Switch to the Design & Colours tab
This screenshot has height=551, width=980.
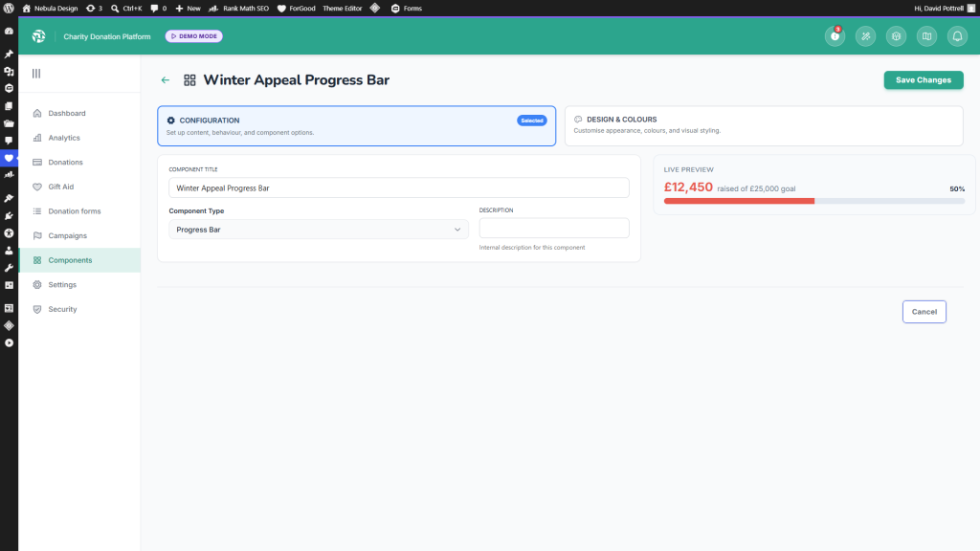(764, 125)
